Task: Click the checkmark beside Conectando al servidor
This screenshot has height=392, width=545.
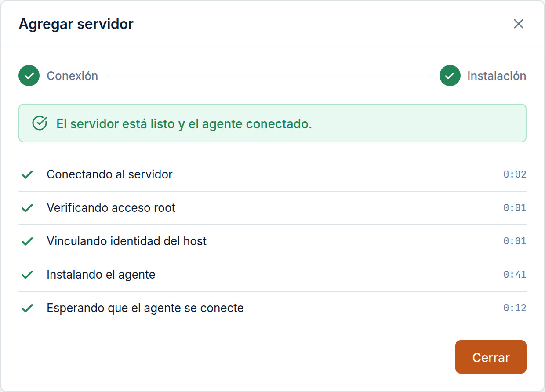Action: click(x=27, y=174)
